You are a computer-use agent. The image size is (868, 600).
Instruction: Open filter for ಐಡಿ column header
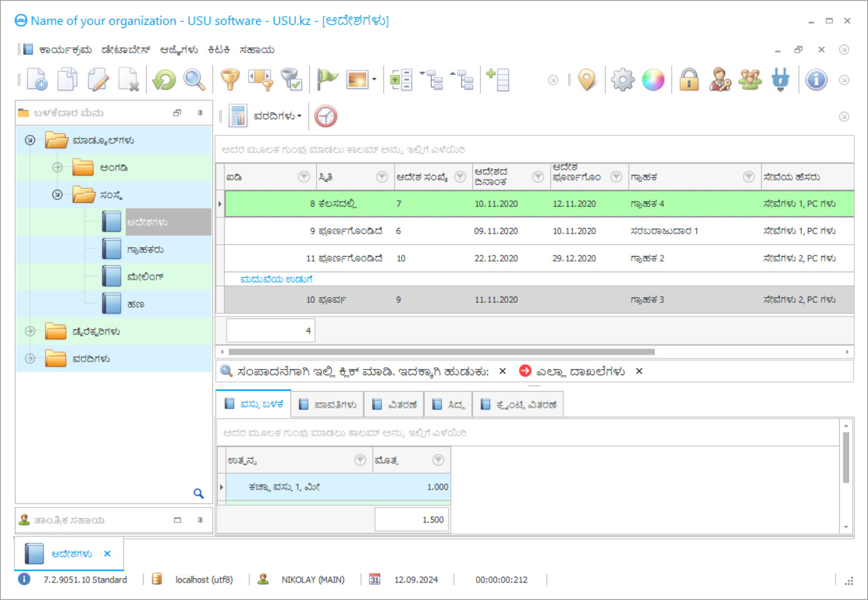pos(304,177)
